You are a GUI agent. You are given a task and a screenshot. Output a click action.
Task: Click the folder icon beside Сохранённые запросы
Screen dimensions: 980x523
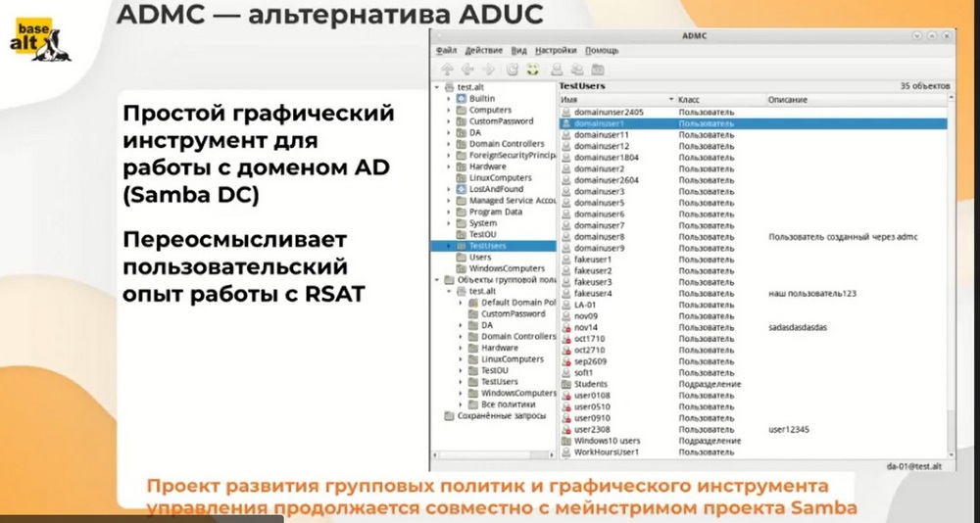pyautogui.click(x=450, y=415)
